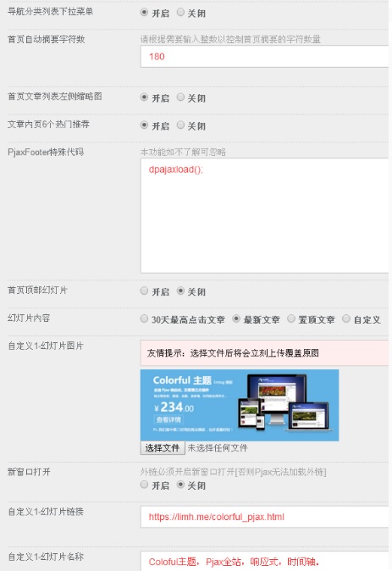Select 关闭 for 首页顶部幻灯片
The height and width of the screenshot is (571, 392).
click(180, 291)
